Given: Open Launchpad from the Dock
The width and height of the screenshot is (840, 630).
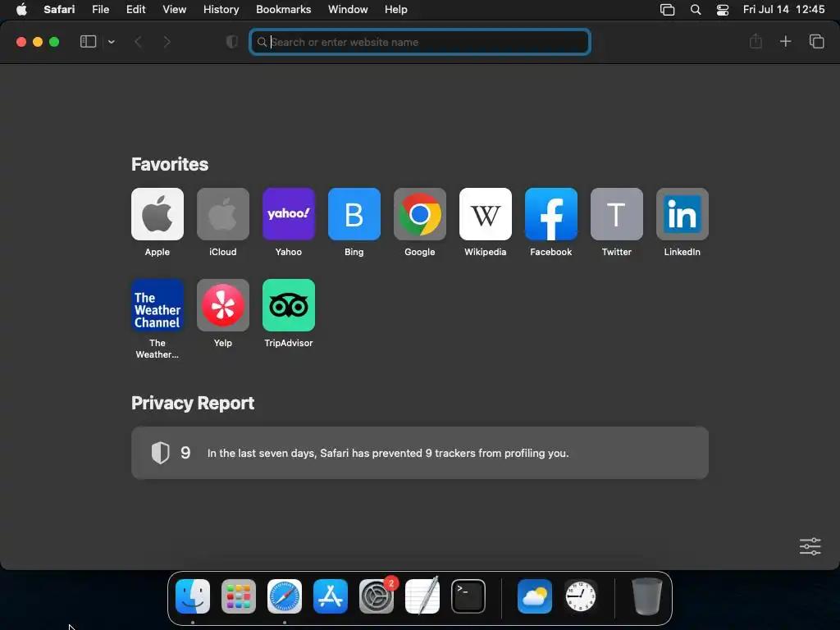Looking at the screenshot, I should click(x=239, y=596).
